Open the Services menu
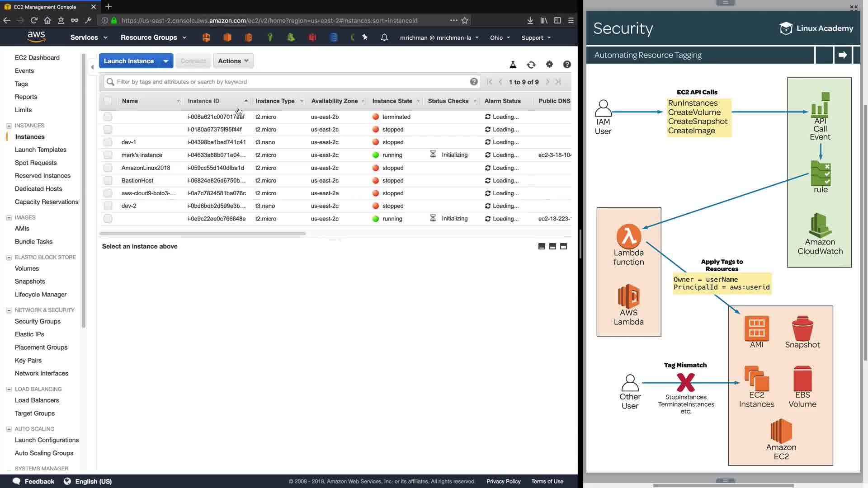Screen dimensions: 868x488 (x=89, y=38)
